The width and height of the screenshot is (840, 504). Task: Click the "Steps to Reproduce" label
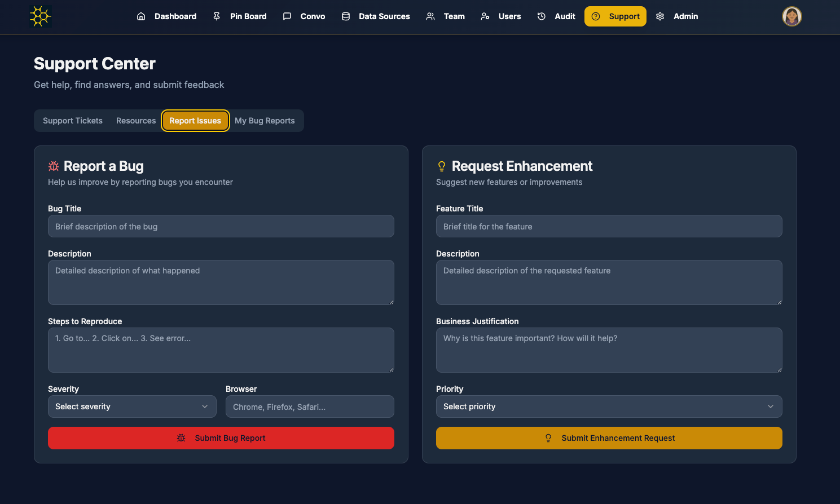coord(85,321)
